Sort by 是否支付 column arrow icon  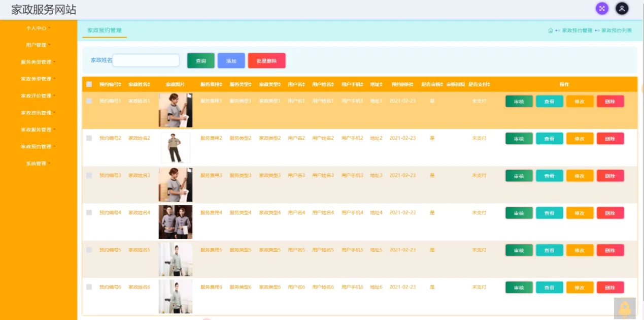point(488,84)
